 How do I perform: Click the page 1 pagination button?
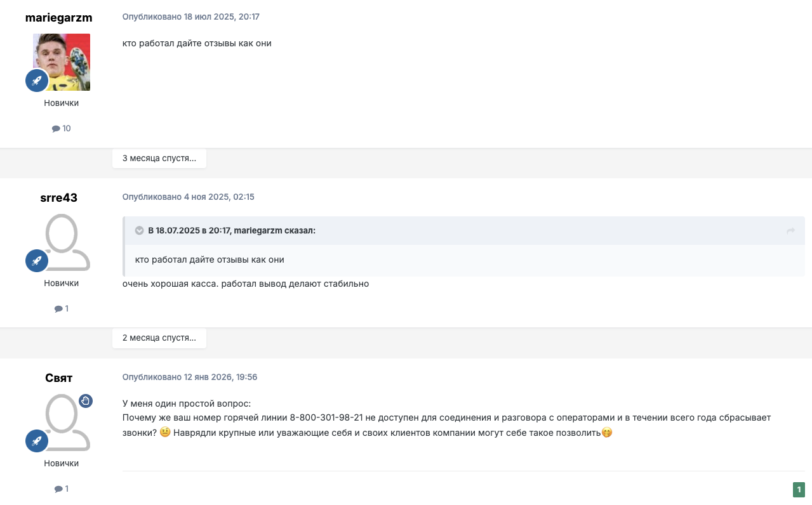pos(799,489)
